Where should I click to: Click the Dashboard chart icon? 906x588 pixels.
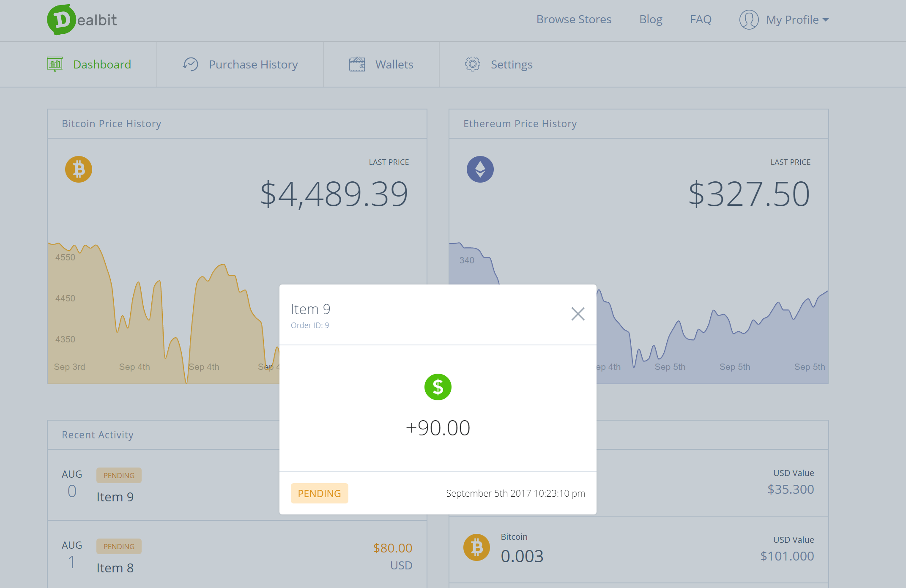click(55, 64)
